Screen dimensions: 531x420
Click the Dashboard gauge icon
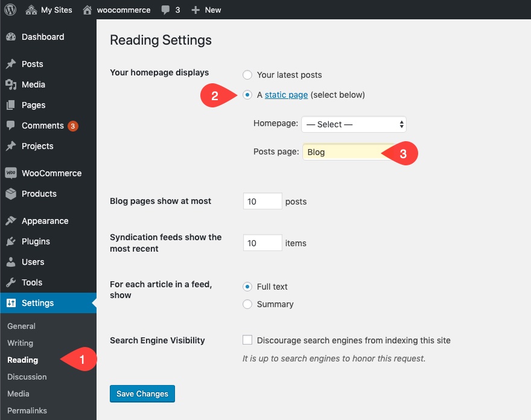(x=11, y=37)
